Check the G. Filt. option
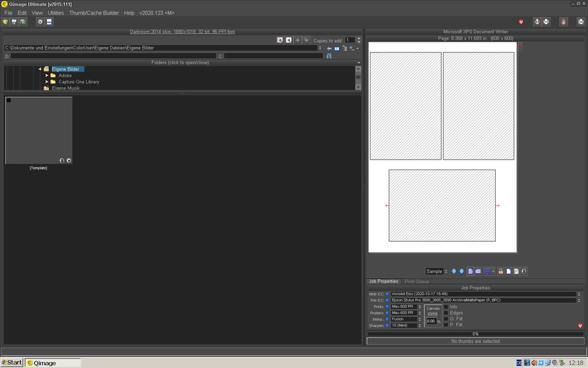Image resolution: width=588 pixels, height=368 pixels. [446, 319]
